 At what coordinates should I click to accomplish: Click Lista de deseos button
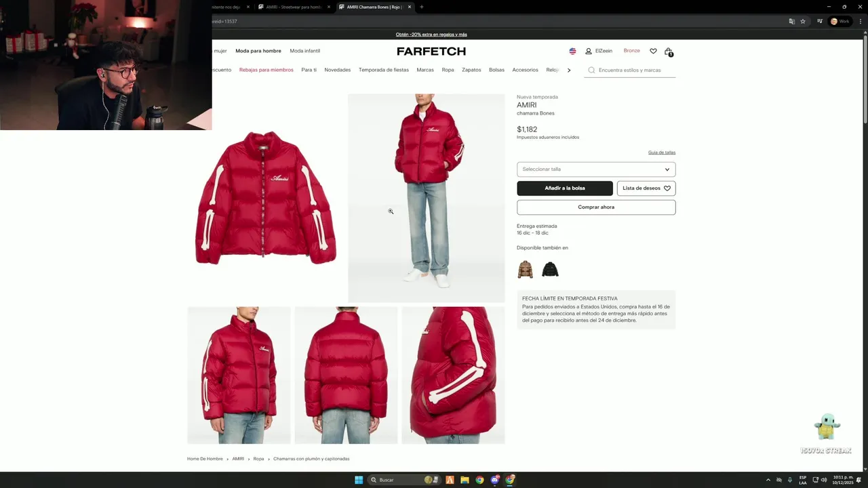pos(646,188)
